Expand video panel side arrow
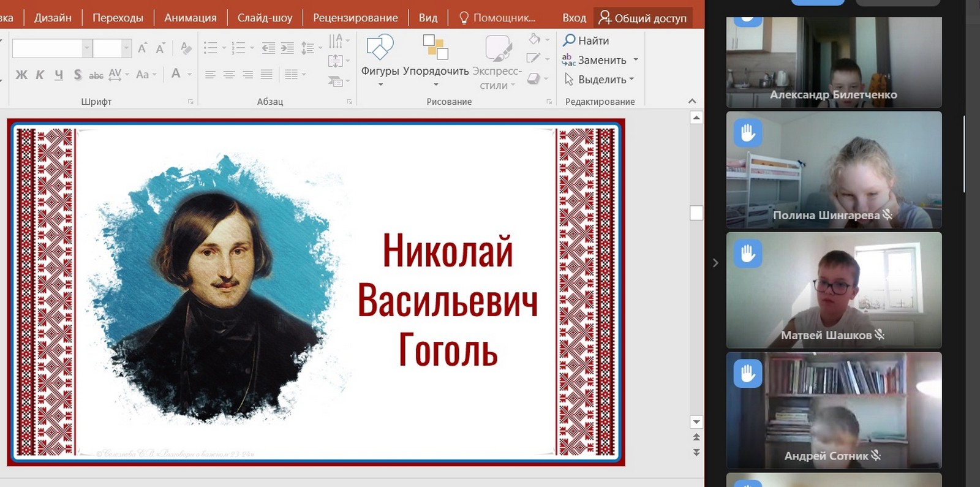Screen dimensions: 980x487 [715, 263]
